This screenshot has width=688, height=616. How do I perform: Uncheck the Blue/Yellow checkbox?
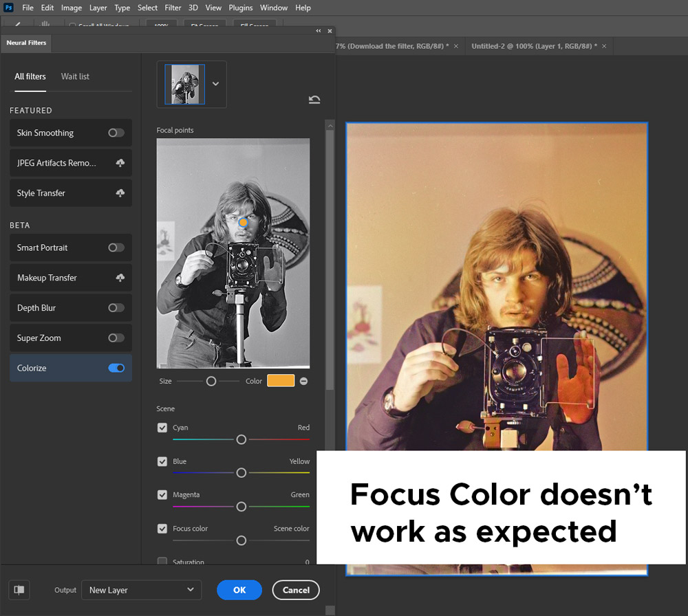point(162,461)
